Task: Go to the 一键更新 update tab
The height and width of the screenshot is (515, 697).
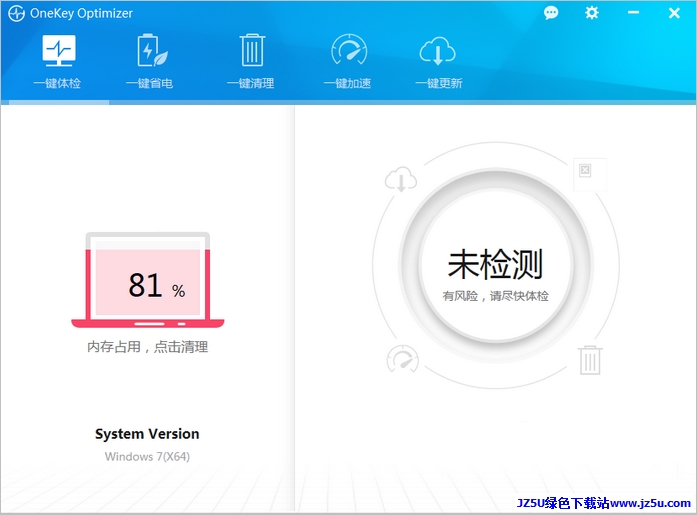Action: pos(438,62)
